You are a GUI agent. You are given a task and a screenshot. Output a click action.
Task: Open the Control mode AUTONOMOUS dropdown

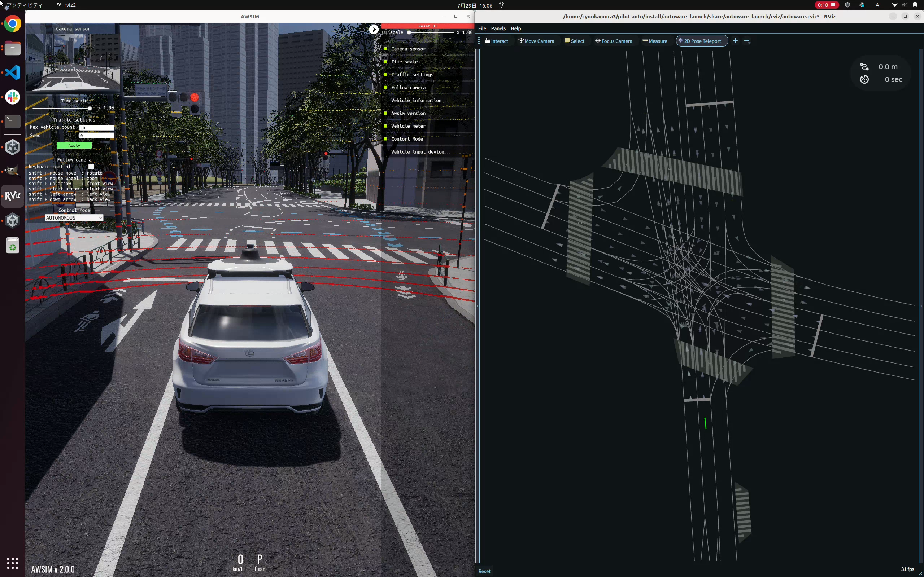click(x=74, y=218)
